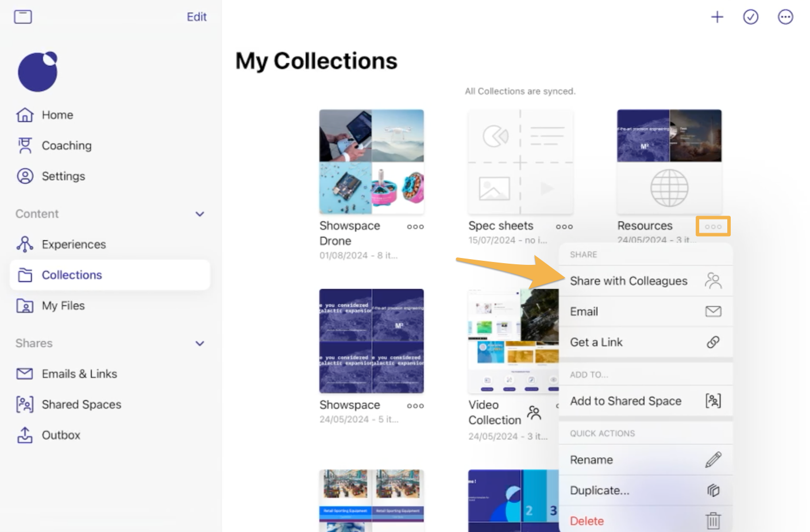810x532 pixels.
Task: Click the Settings profile icon
Action: (25, 176)
